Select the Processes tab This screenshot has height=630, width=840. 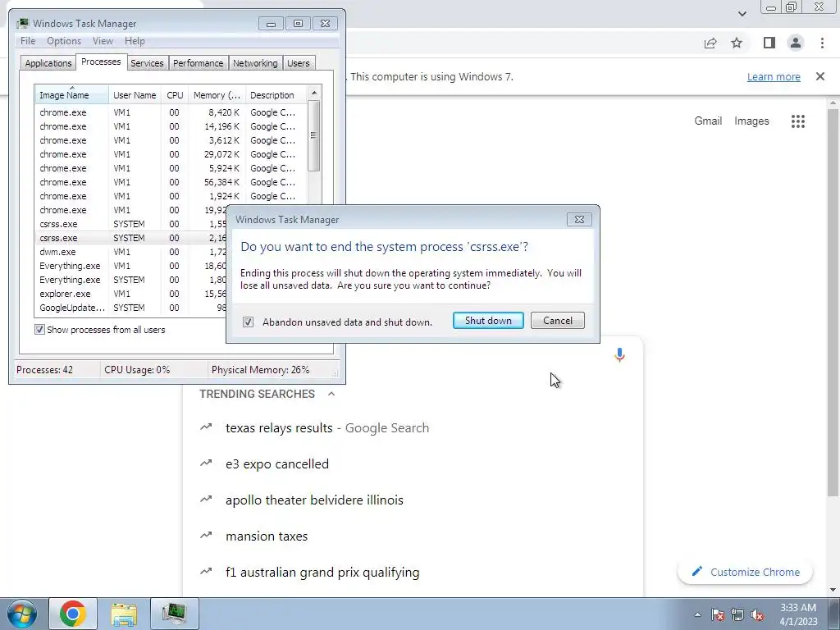101,62
